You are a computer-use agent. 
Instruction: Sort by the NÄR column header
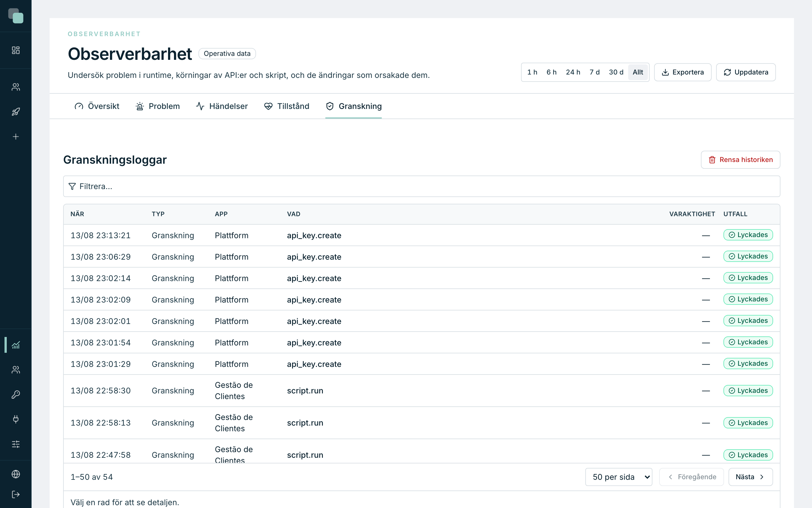pos(77,214)
